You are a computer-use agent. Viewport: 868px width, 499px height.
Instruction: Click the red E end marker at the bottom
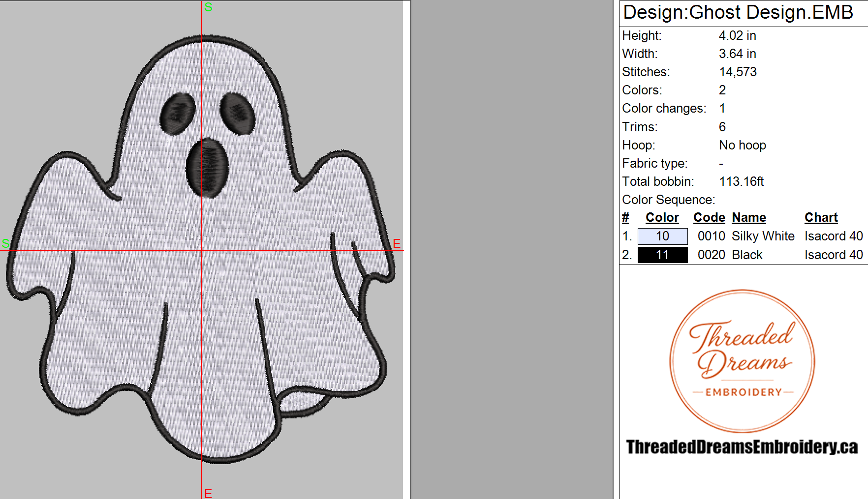[208, 493]
